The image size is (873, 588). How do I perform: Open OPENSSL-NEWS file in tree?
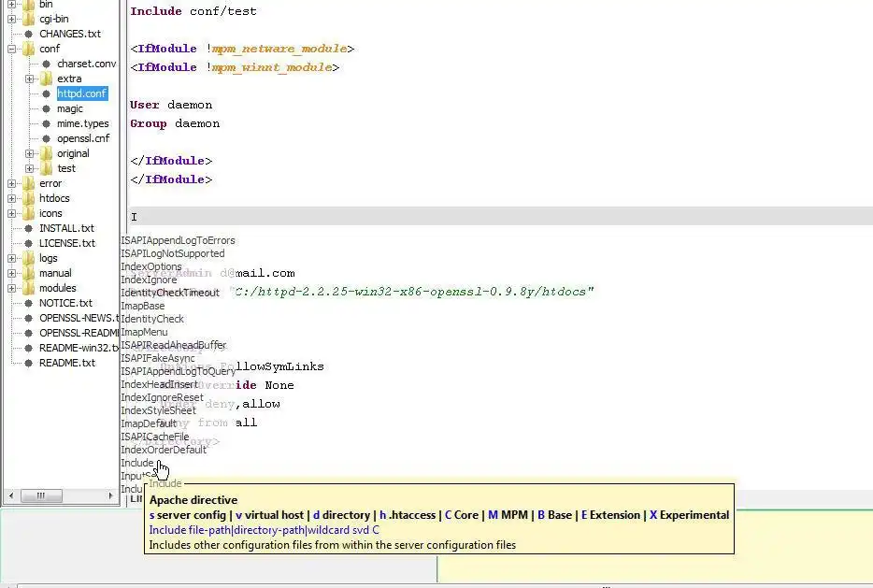79,318
